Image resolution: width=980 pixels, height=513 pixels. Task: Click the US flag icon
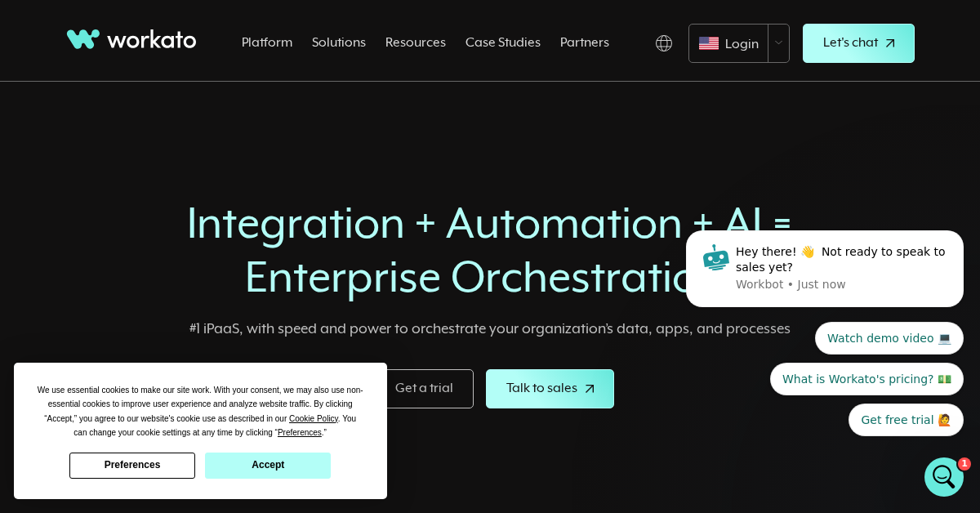[709, 43]
